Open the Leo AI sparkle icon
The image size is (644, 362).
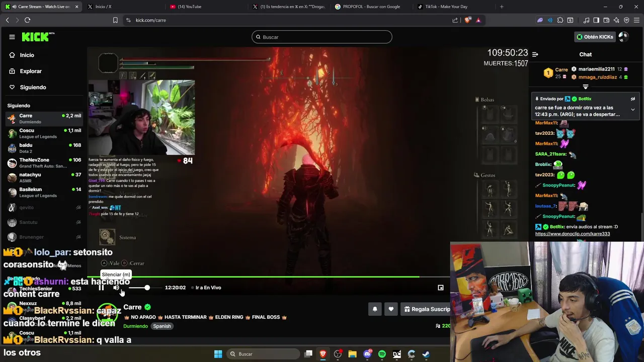click(x=616, y=20)
